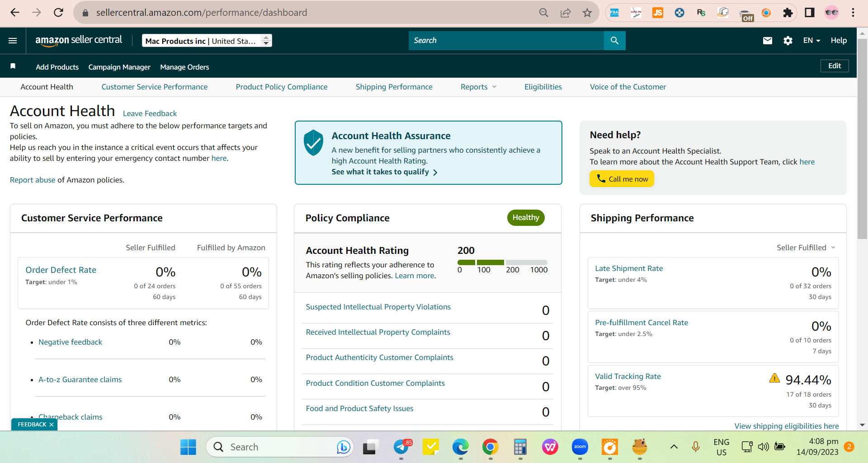Open the Chrome profile avatar
Screen dimensions: 868x463
pos(831,13)
